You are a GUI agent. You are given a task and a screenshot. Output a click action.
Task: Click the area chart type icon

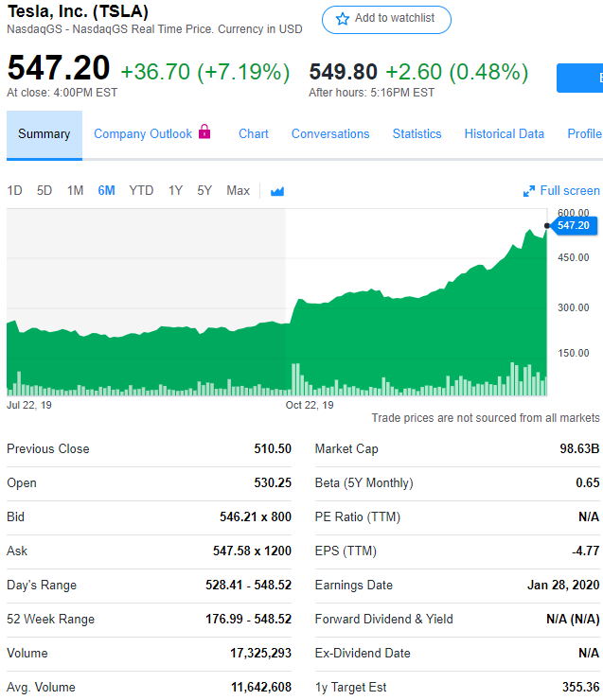click(277, 191)
